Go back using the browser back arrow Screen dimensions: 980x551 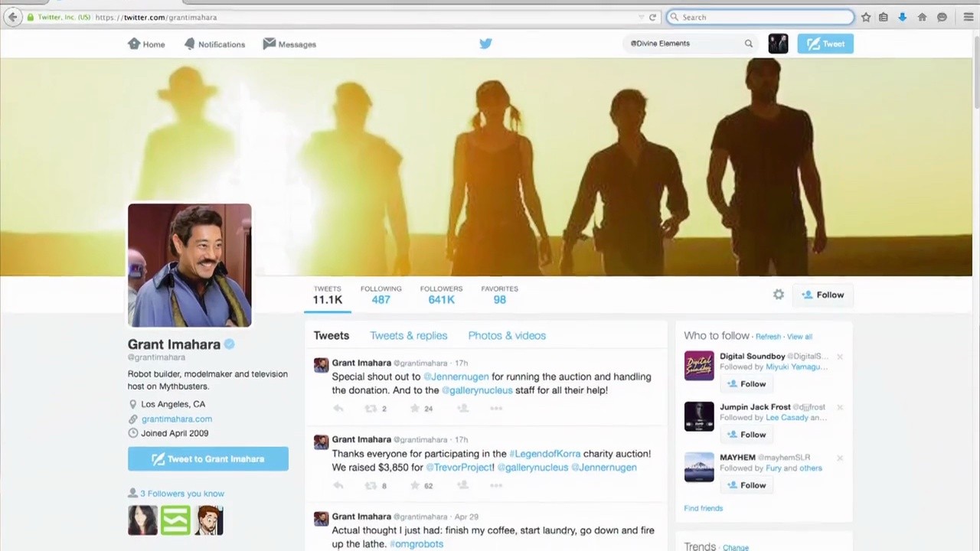coord(13,17)
